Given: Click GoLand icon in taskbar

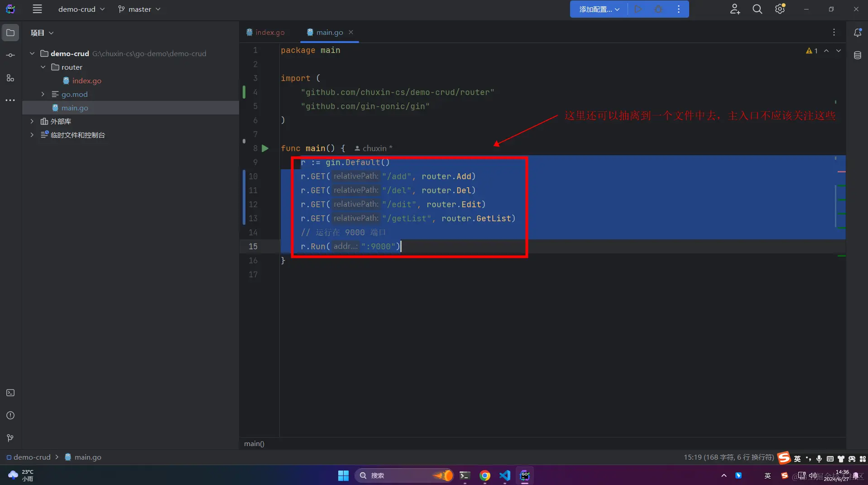Looking at the screenshot, I should tap(525, 475).
